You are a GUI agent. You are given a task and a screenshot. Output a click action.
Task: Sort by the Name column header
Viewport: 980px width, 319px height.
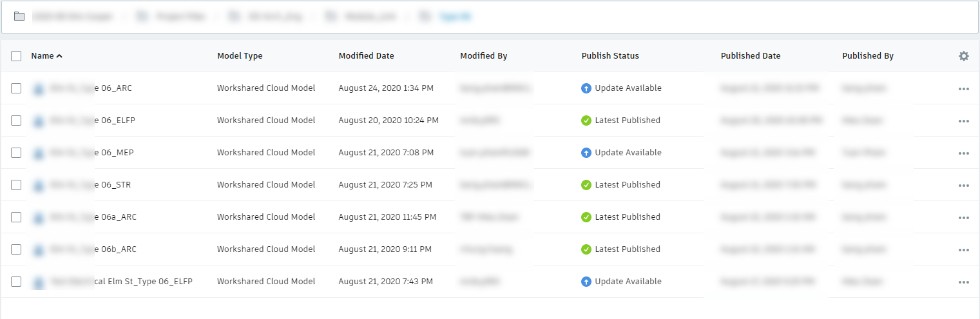tap(43, 56)
